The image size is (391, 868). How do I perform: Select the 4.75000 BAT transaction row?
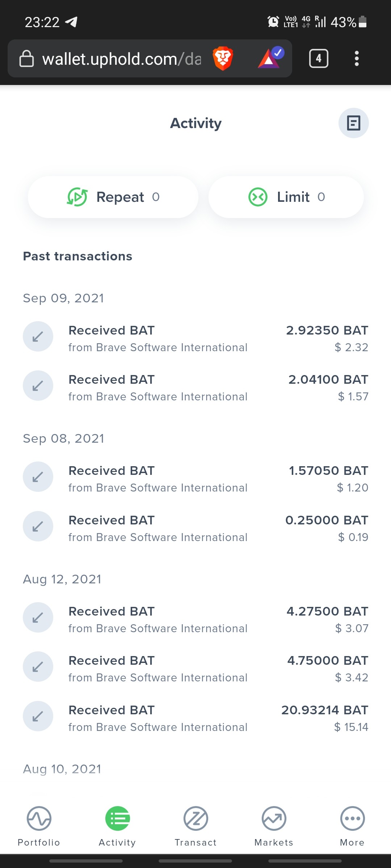point(195,669)
